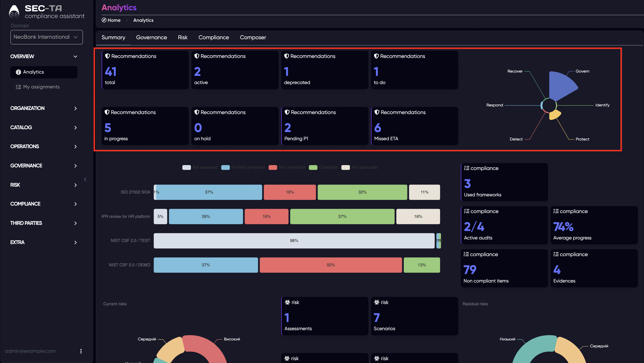Go to Home via breadcrumb
The width and height of the screenshot is (644, 363).
point(111,20)
